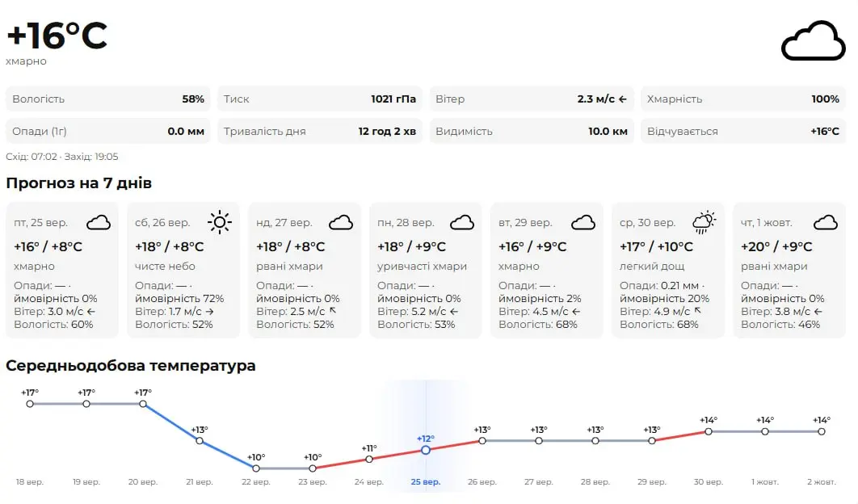The image size is (858, 504).
Task: Click the wind direction arrow in Вітер tile
Action: click(x=623, y=99)
